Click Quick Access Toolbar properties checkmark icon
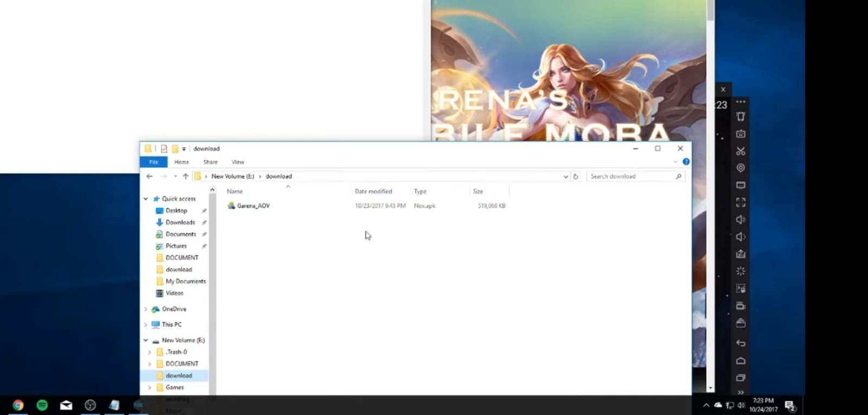868x415 pixels. coord(164,149)
